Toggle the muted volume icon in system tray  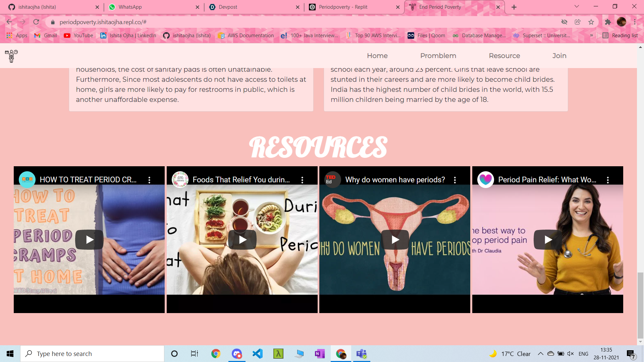tap(571, 354)
